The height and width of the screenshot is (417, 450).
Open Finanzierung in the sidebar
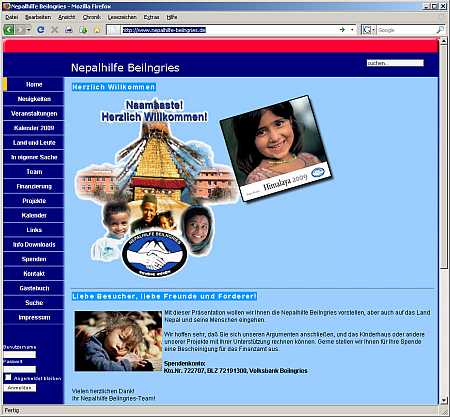(34, 186)
